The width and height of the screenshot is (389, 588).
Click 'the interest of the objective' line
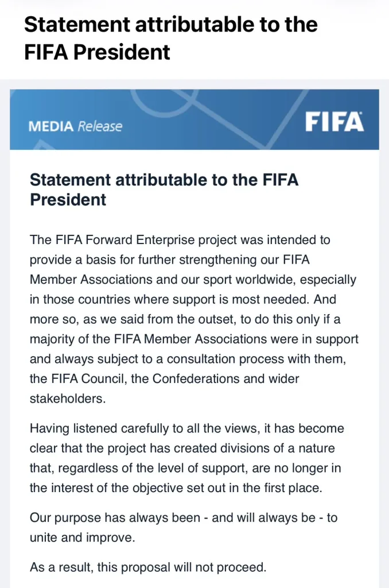[176, 488]
